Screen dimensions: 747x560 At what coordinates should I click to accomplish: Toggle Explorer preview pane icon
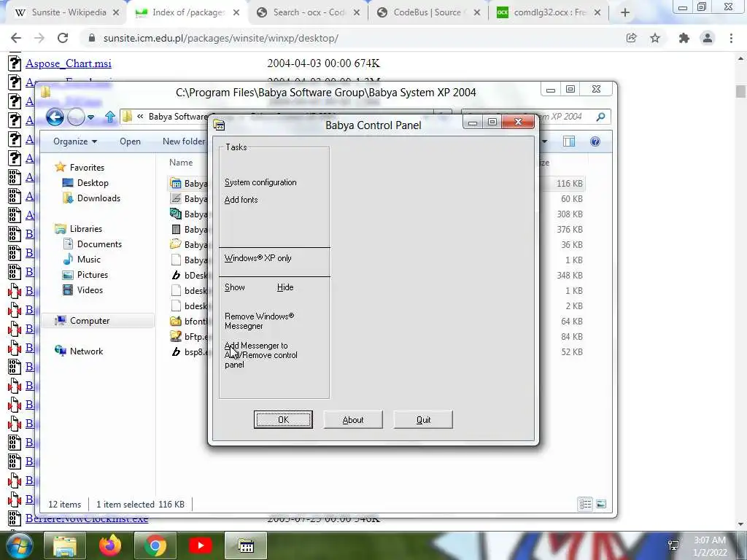tap(569, 141)
